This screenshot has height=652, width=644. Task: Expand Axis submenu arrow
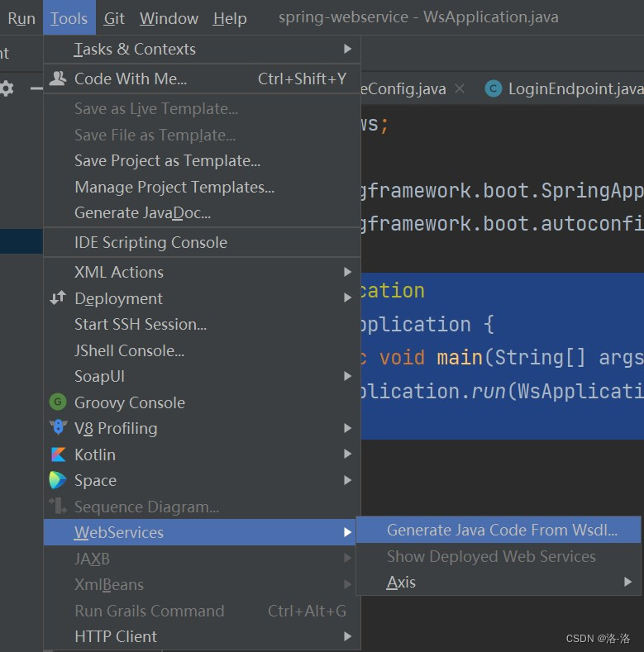(627, 582)
